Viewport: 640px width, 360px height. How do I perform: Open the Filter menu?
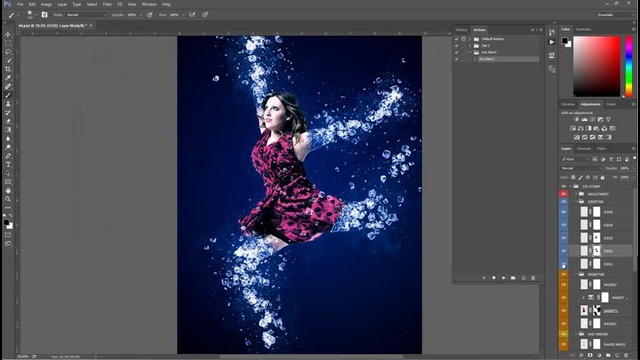coord(107,4)
